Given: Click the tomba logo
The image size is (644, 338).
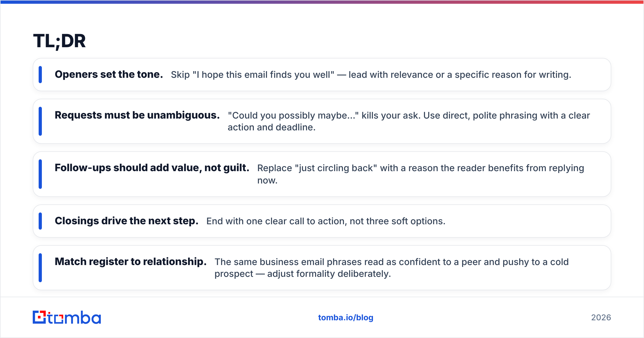Looking at the screenshot, I should point(67,317).
